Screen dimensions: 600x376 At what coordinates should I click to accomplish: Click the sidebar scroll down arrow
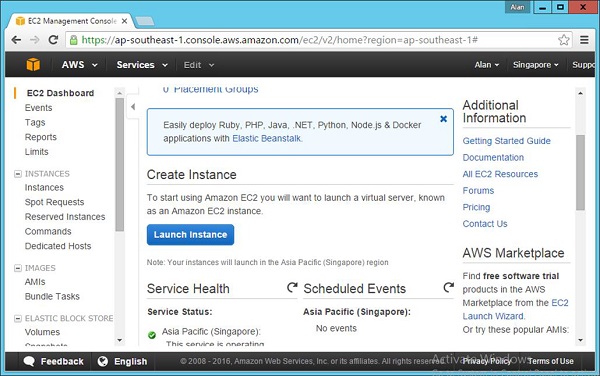pos(119,340)
